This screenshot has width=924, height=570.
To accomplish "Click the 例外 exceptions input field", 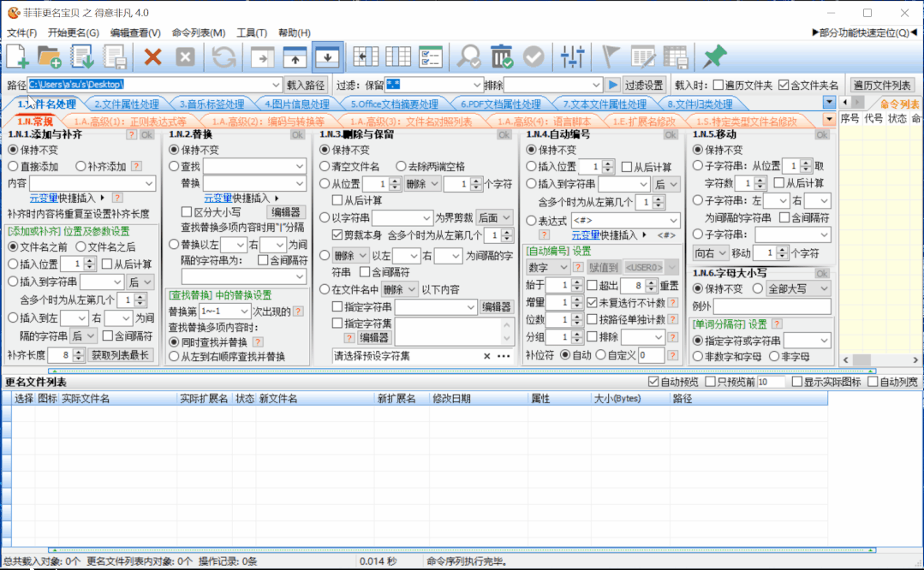I will (x=772, y=306).
